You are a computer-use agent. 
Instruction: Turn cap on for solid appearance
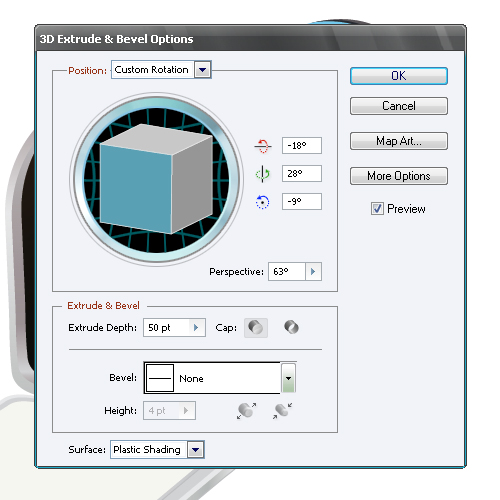256,328
